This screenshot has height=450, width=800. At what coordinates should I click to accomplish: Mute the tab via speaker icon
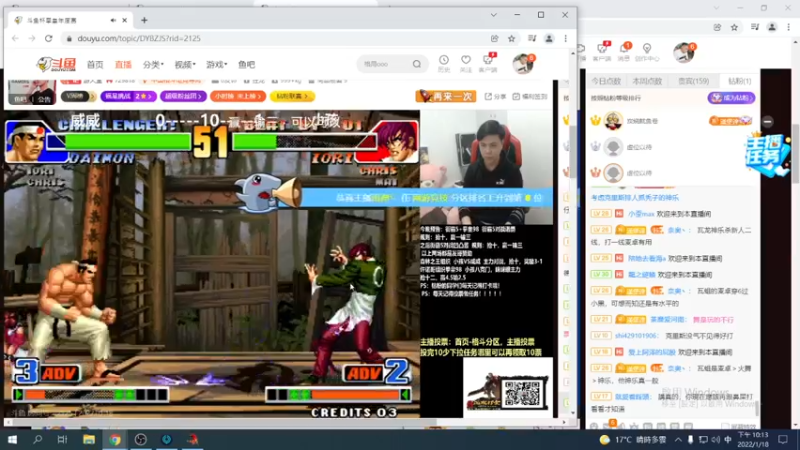pyautogui.click(x=113, y=20)
